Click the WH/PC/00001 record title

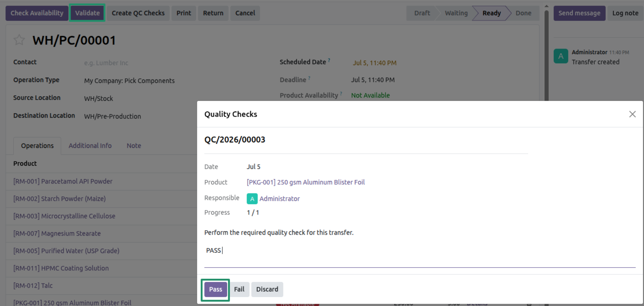coord(74,40)
